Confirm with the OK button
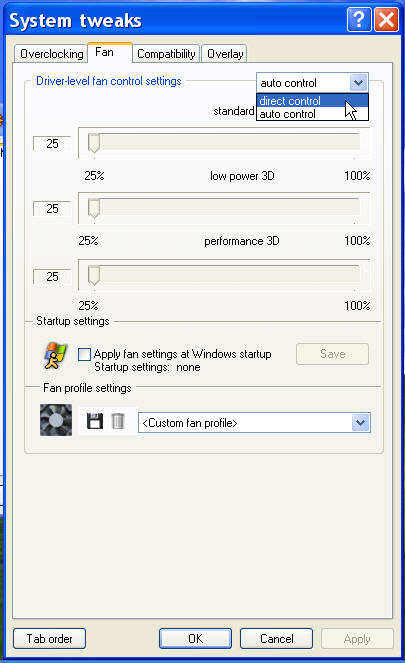This screenshot has width=405, height=663. click(x=195, y=638)
